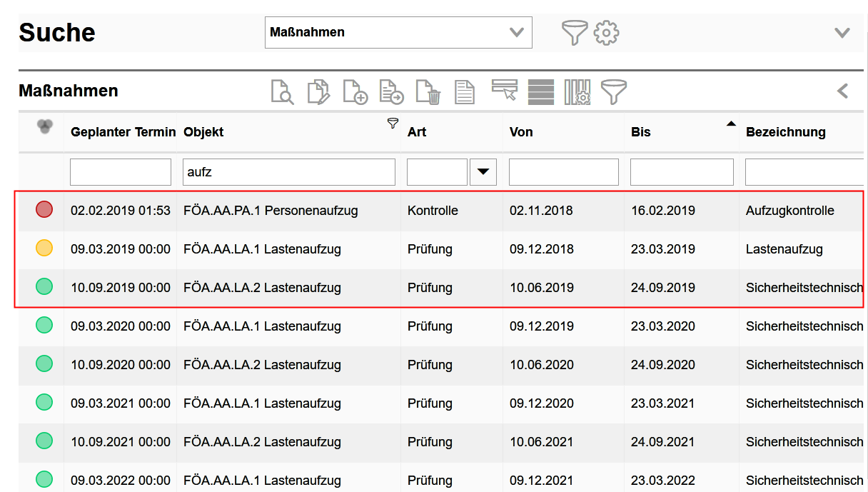
Task: Click the delete document trash icon
Action: [x=428, y=92]
